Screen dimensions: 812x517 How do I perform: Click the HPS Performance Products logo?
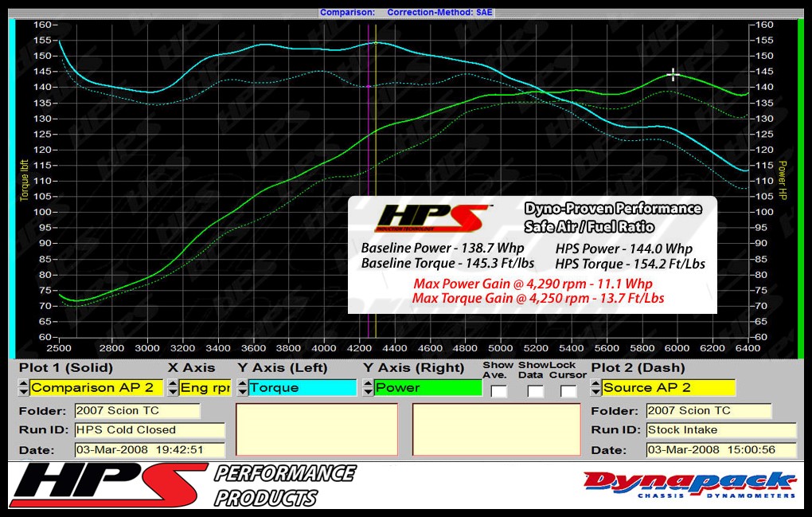tap(183, 485)
